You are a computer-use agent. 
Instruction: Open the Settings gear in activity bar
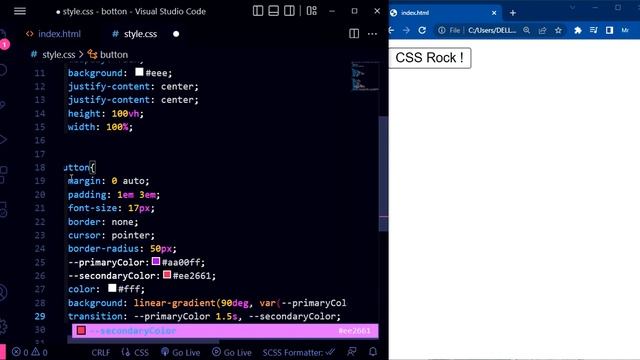pos(3,326)
